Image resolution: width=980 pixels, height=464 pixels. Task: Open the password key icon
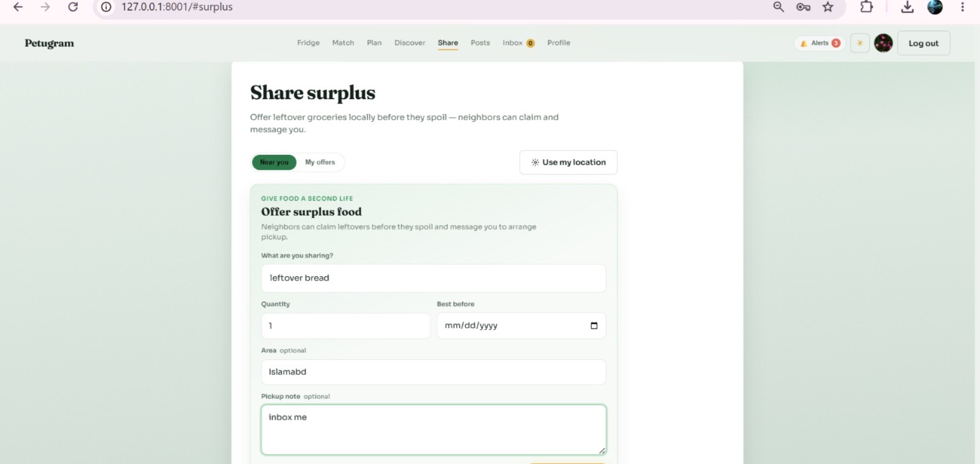(x=803, y=7)
